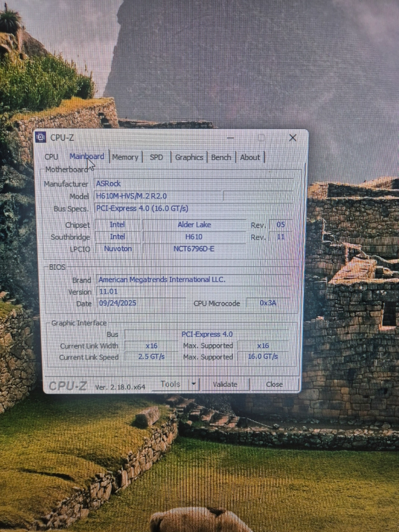Open the Memory tab
The width and height of the screenshot is (399, 532).
[x=125, y=157]
